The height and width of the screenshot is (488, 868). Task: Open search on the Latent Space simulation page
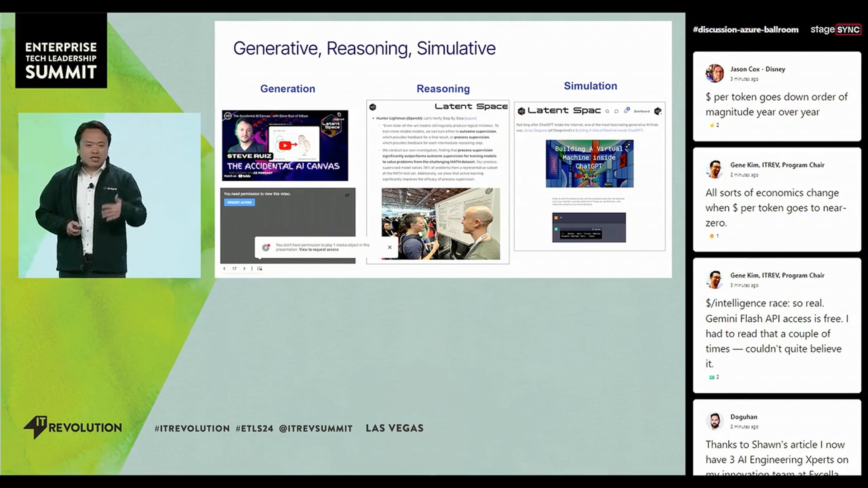pyautogui.click(x=607, y=111)
